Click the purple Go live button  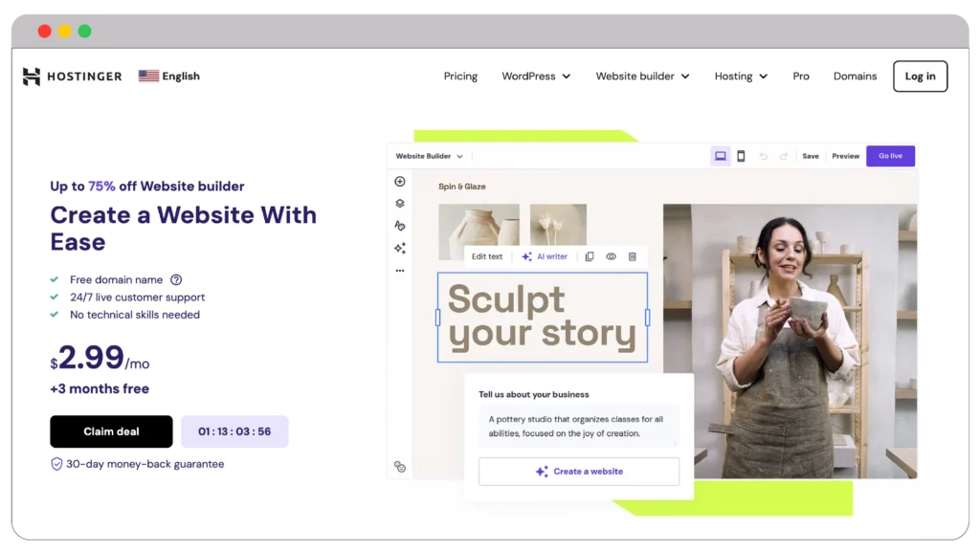890,156
